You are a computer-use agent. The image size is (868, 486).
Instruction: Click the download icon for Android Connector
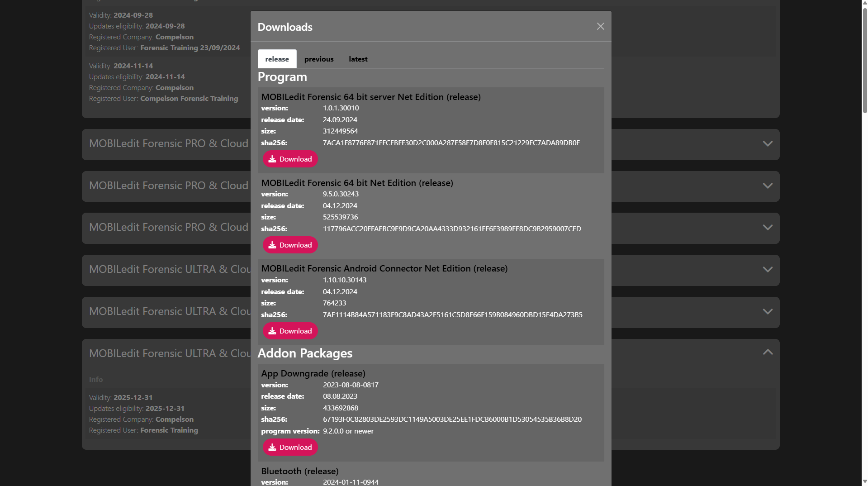tap(272, 331)
